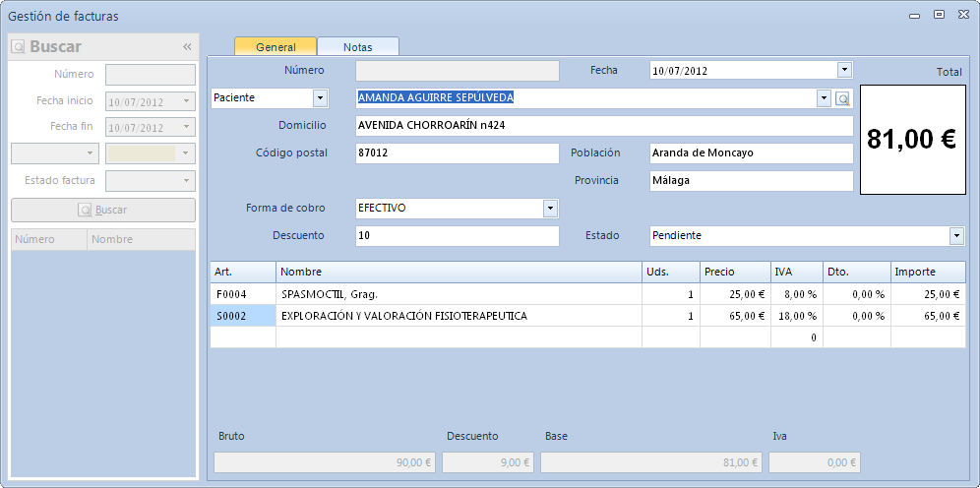Click the Población field Aranda de Moncayo

pos(752,153)
